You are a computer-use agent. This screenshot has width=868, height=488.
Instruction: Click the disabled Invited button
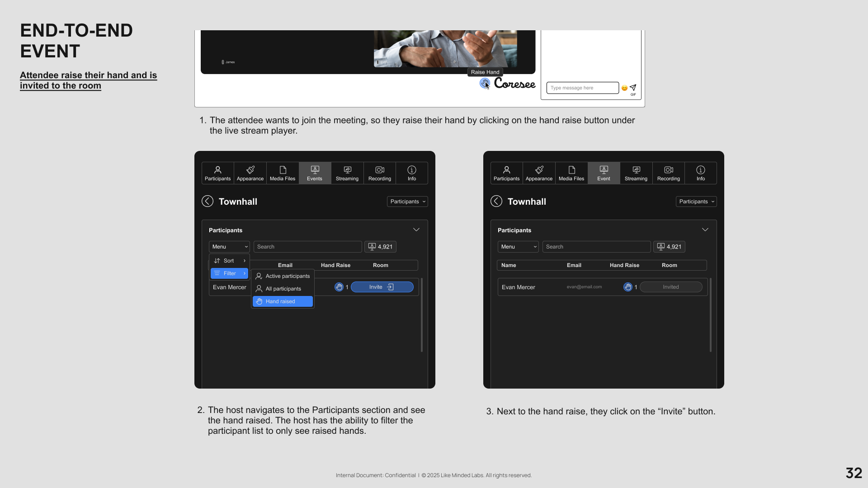pyautogui.click(x=671, y=287)
